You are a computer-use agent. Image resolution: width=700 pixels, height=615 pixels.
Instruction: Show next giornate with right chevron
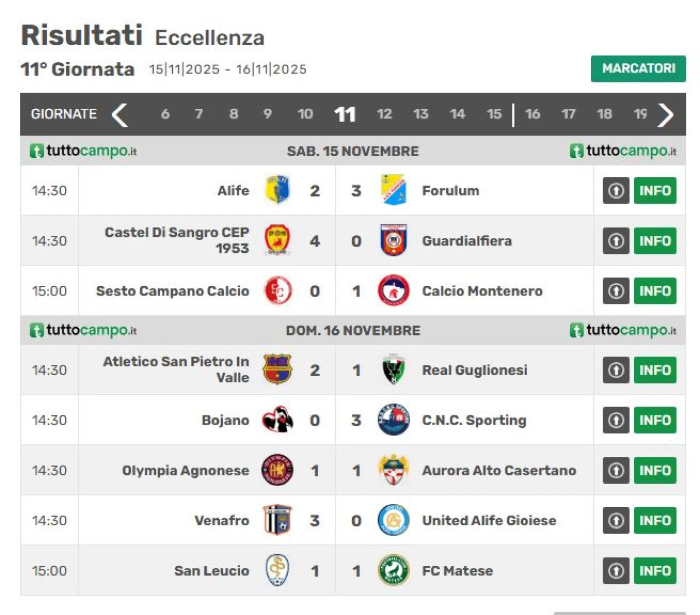666,114
